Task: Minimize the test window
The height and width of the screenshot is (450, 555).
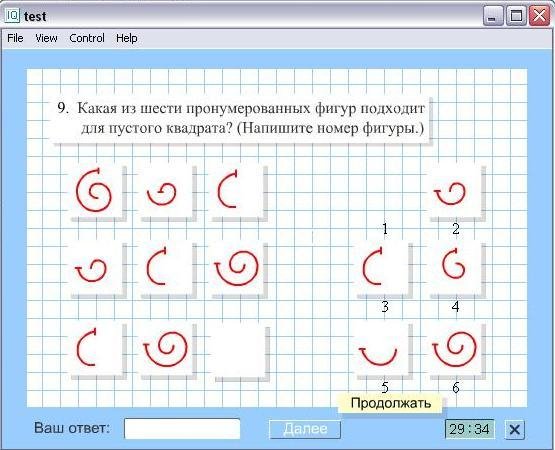Action: [493, 16]
